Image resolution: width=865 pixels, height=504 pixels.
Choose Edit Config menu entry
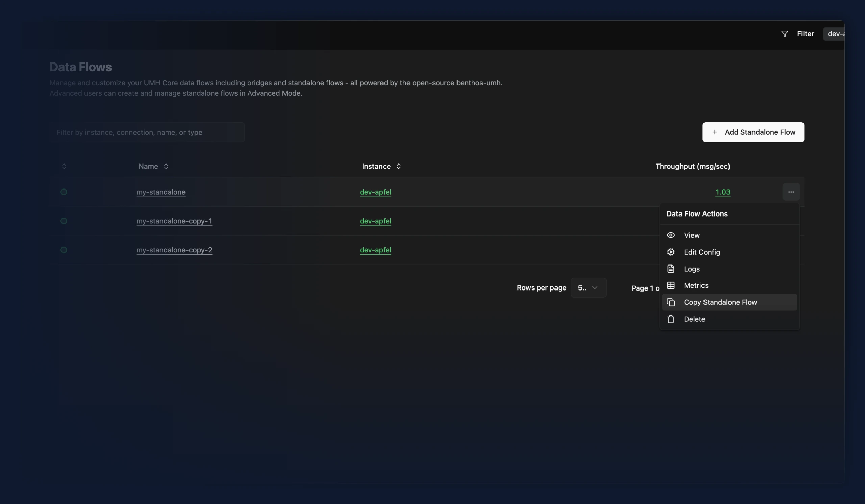pyautogui.click(x=730, y=252)
